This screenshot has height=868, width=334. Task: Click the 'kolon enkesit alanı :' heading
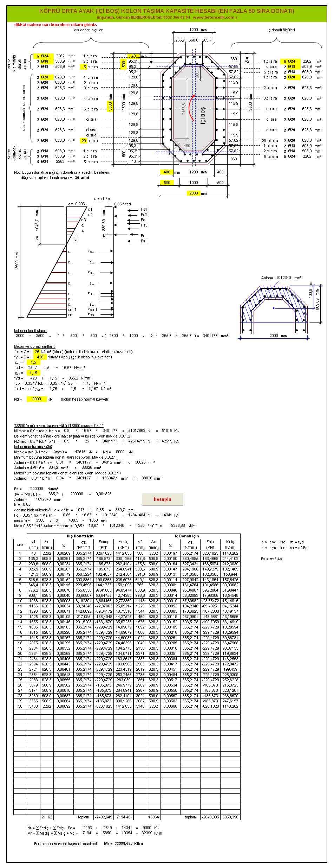coord(30,331)
